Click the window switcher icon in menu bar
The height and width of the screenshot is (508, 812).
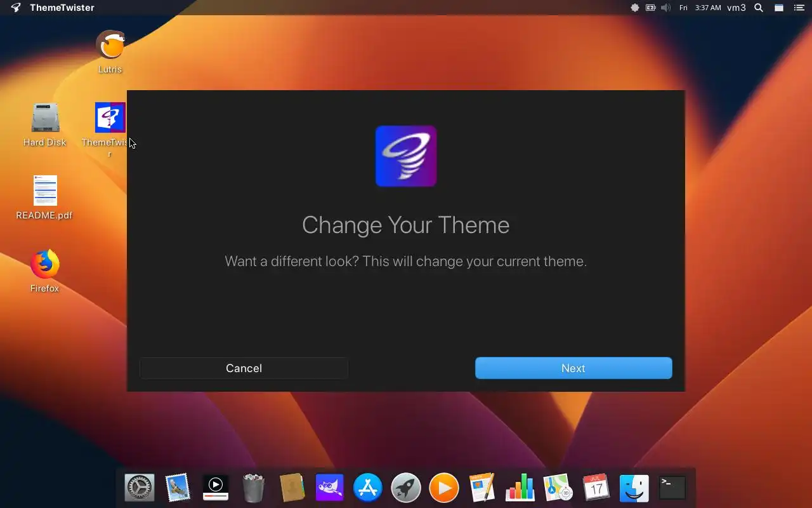pos(779,8)
